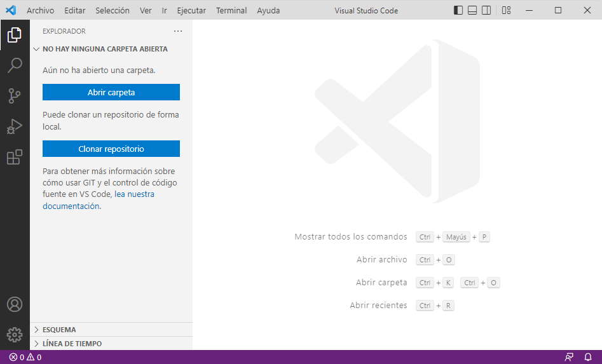Open the Run and Debug view icon
The height and width of the screenshot is (364, 602).
15,126
